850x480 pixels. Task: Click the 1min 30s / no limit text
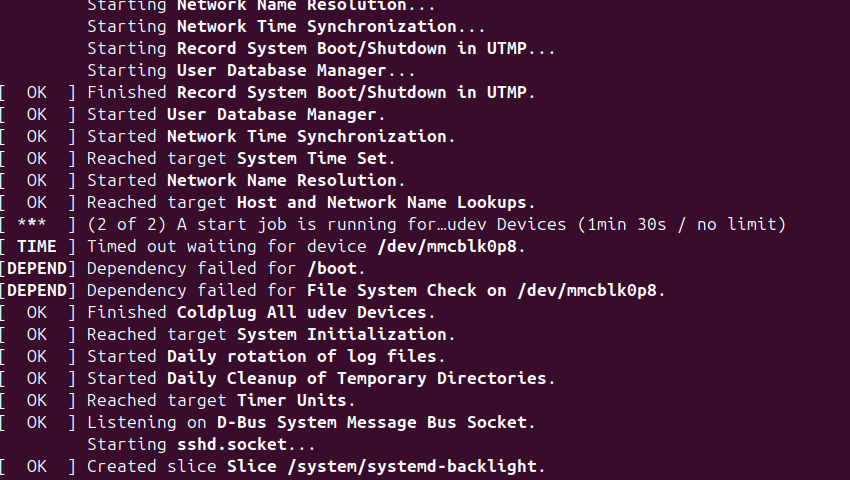681,224
